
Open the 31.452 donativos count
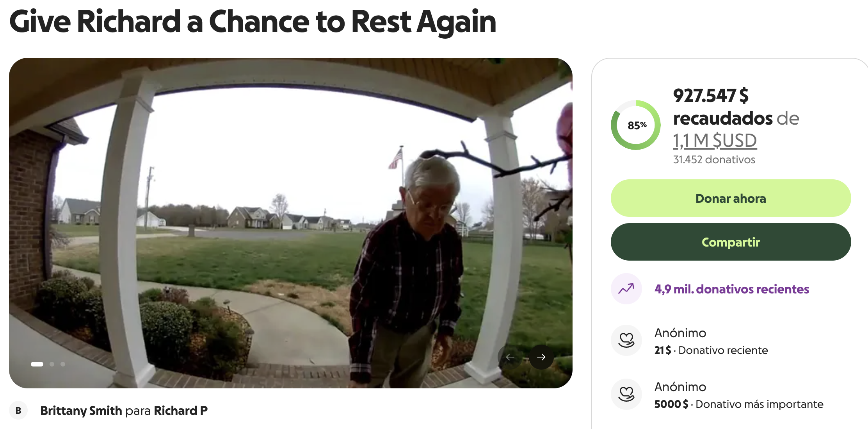(x=714, y=159)
